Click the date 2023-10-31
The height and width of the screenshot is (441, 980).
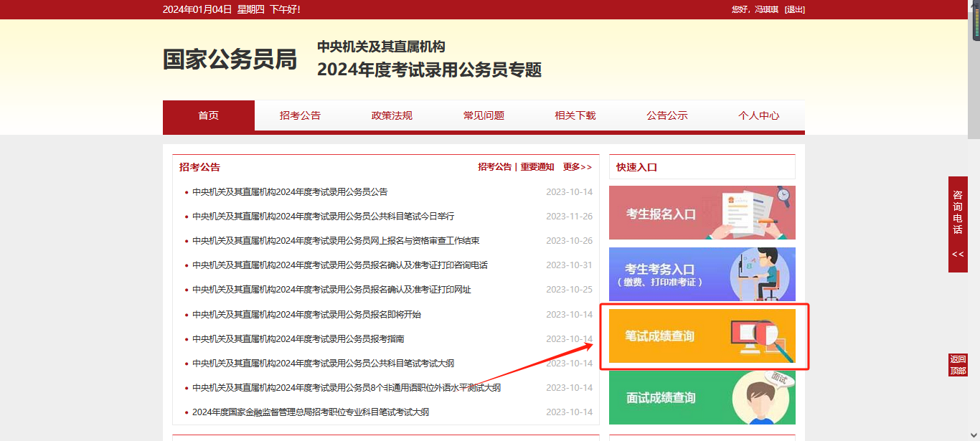[570, 265]
